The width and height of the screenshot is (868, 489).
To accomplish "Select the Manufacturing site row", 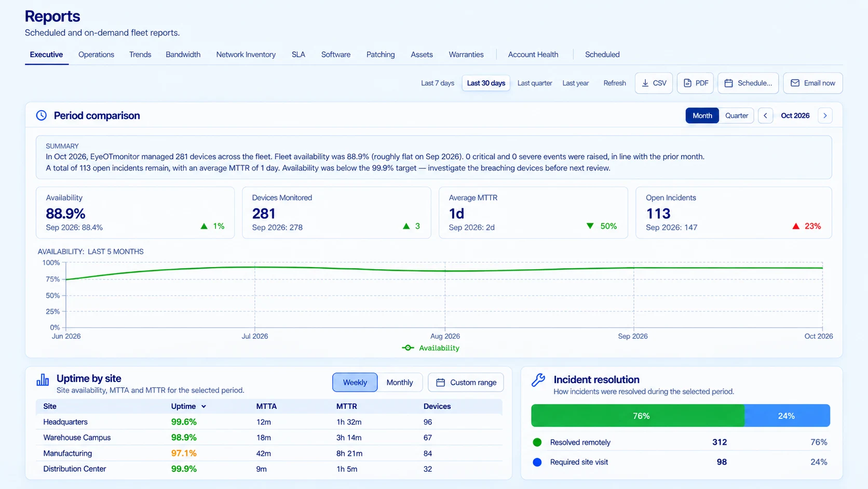I will tap(269, 453).
